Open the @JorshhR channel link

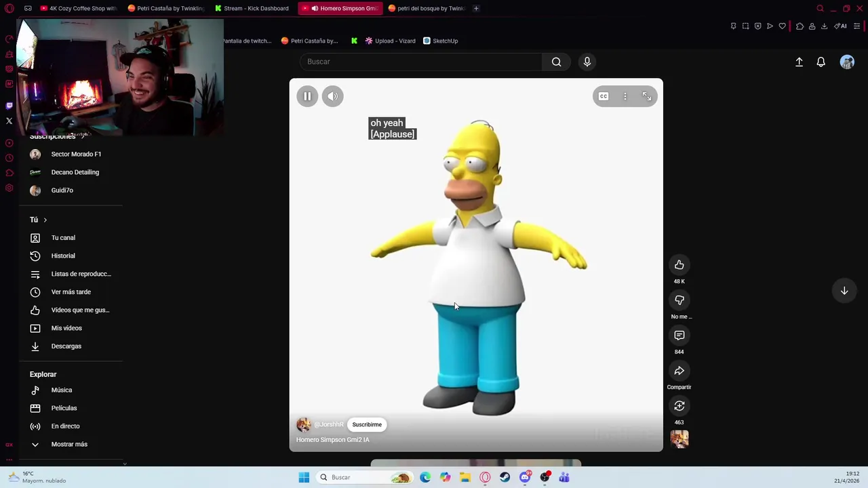click(x=329, y=424)
